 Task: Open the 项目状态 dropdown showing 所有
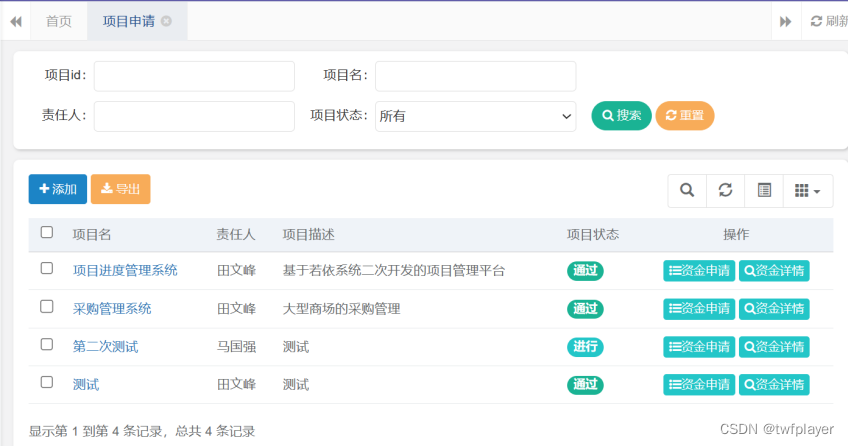[x=475, y=116]
